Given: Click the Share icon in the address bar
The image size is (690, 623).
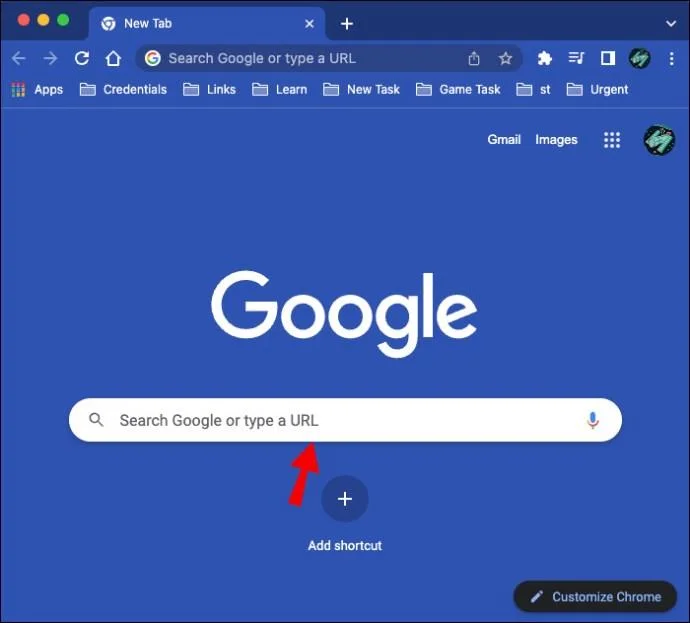Looking at the screenshot, I should (x=474, y=58).
